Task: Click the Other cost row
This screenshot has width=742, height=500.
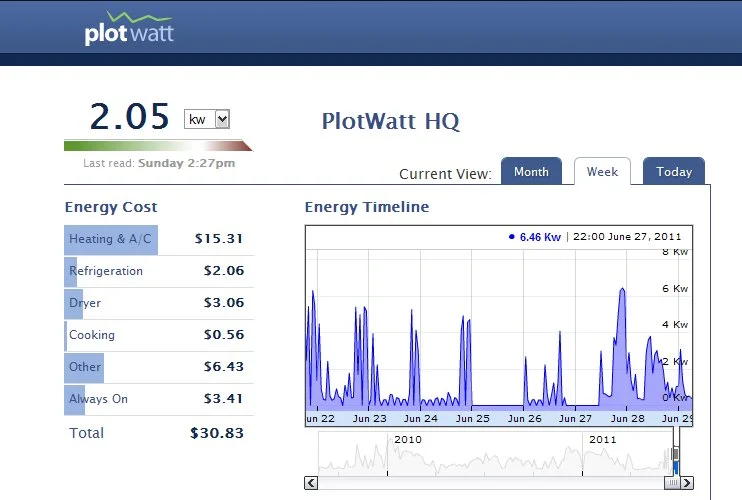Action: point(159,367)
